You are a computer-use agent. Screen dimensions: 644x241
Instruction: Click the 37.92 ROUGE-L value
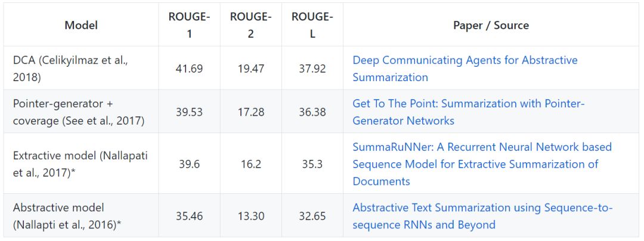click(312, 69)
